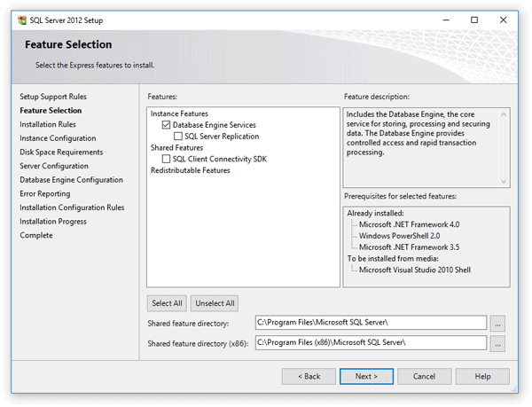532x407 pixels.
Task: Select the Installation Progress step
Action: pos(53,222)
